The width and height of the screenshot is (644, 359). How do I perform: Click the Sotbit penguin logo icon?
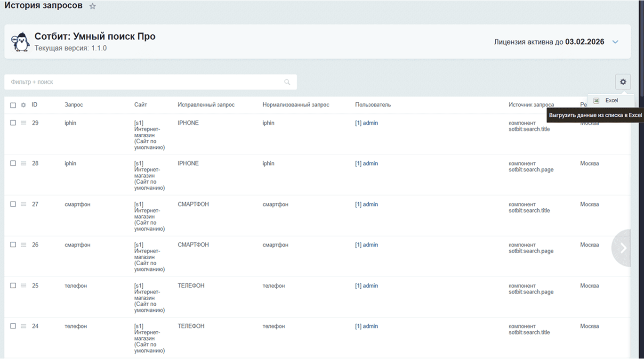[20, 42]
